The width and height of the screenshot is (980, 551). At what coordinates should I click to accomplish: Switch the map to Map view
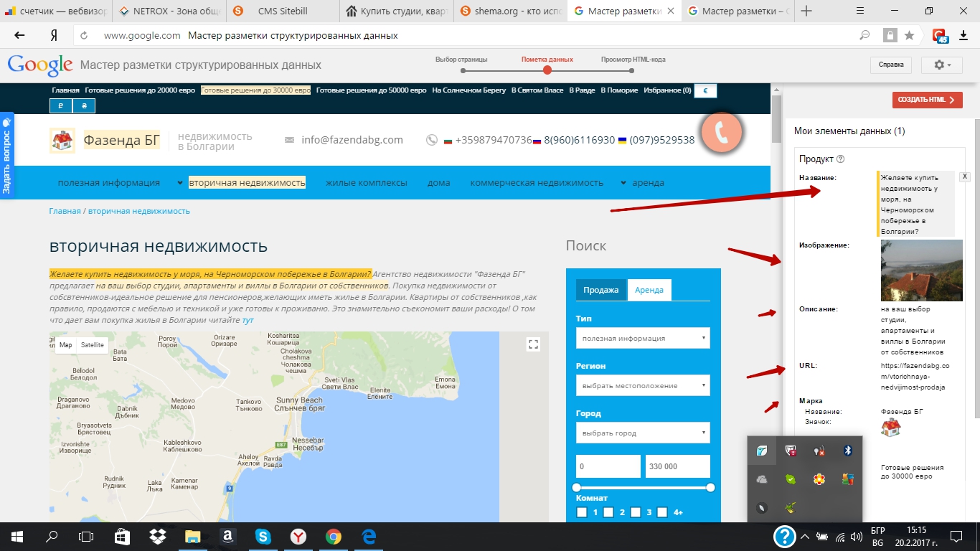point(65,345)
